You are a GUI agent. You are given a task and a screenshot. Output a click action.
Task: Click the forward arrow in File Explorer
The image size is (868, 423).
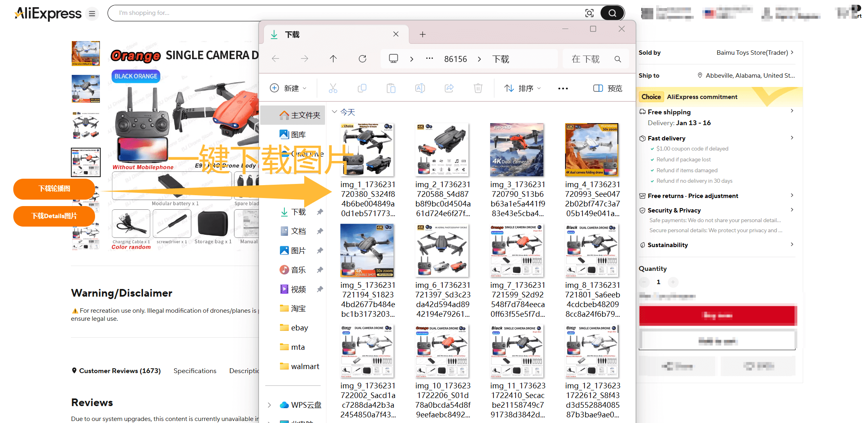[305, 59]
